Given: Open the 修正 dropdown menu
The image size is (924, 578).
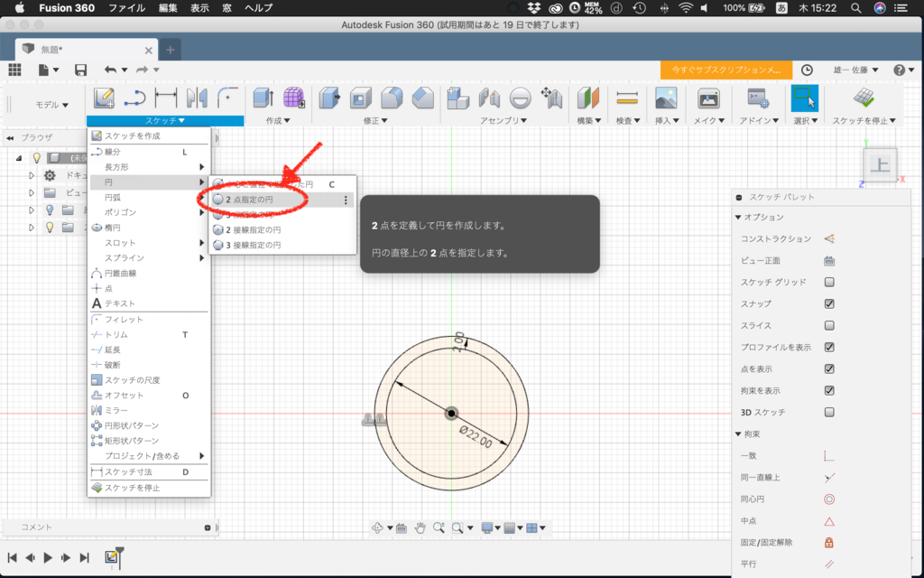Looking at the screenshot, I should pyautogui.click(x=374, y=120).
